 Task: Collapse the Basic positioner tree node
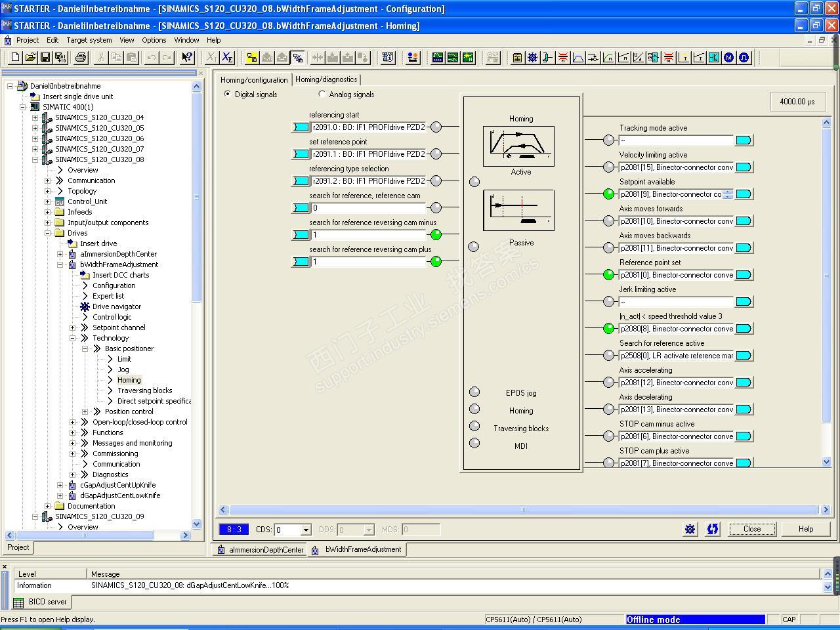coord(85,348)
